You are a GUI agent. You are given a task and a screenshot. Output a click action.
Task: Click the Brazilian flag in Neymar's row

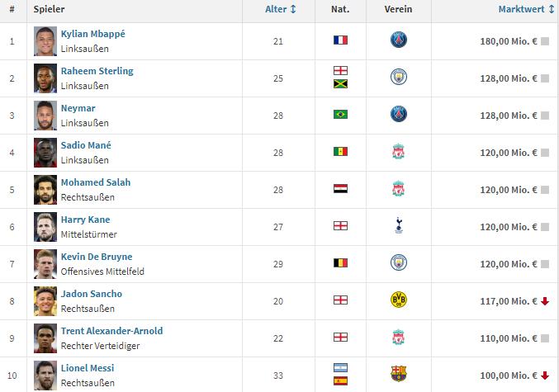point(340,115)
